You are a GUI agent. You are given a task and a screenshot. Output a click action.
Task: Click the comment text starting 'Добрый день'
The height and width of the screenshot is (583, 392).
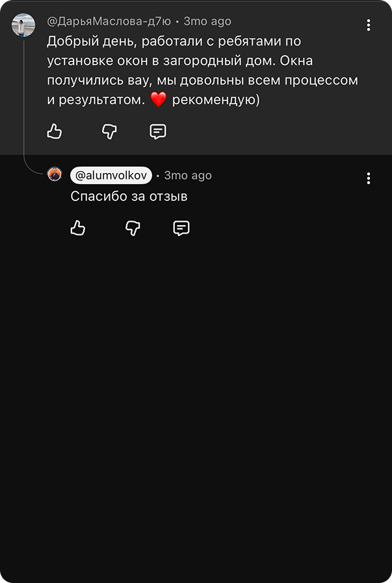pyautogui.click(x=203, y=70)
